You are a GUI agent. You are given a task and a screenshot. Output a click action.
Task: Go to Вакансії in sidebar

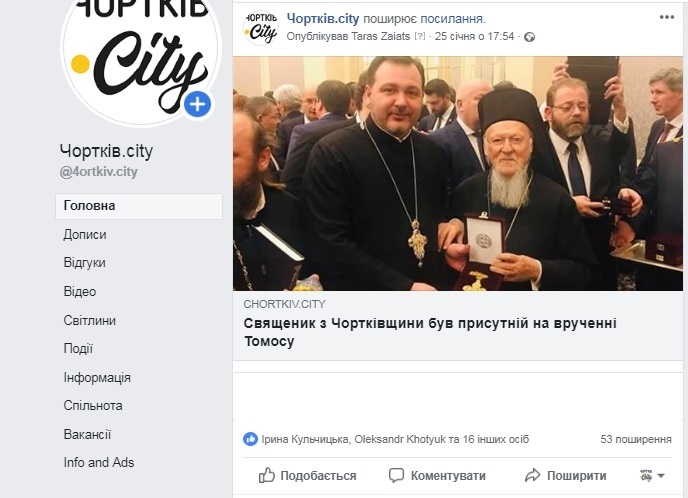[x=87, y=434]
